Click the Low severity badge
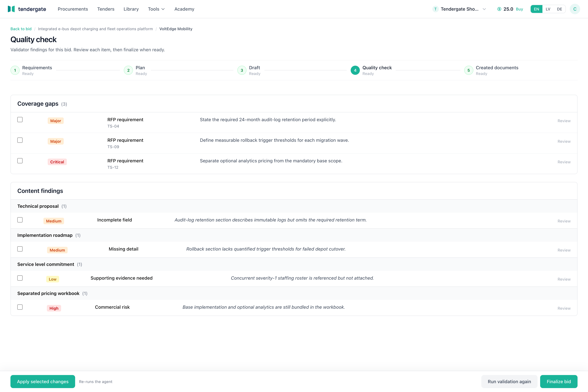 point(52,279)
